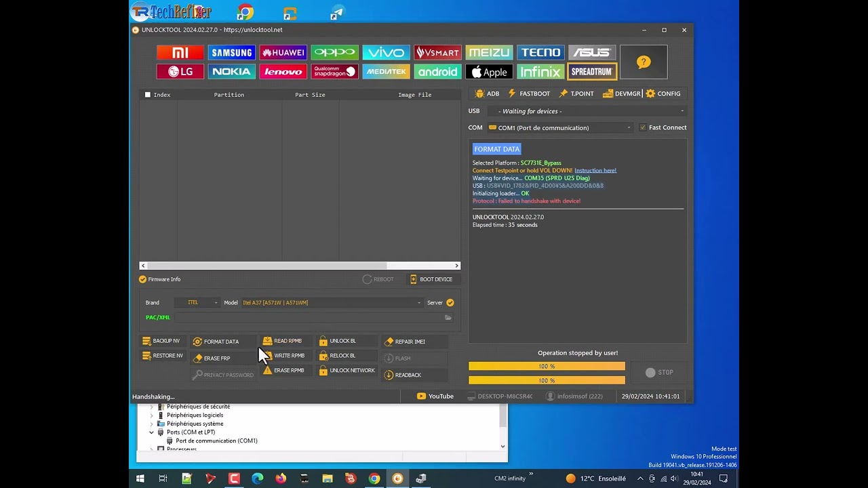Browse for PAC/XML file folder icon

click(x=448, y=317)
